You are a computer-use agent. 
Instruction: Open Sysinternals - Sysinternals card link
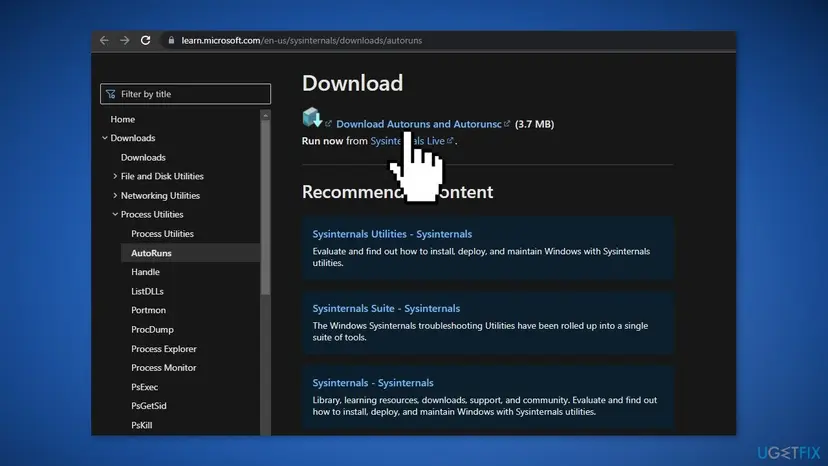(373, 383)
